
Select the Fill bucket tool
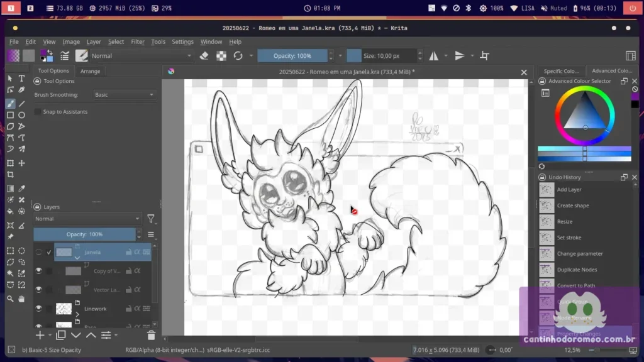click(10, 211)
